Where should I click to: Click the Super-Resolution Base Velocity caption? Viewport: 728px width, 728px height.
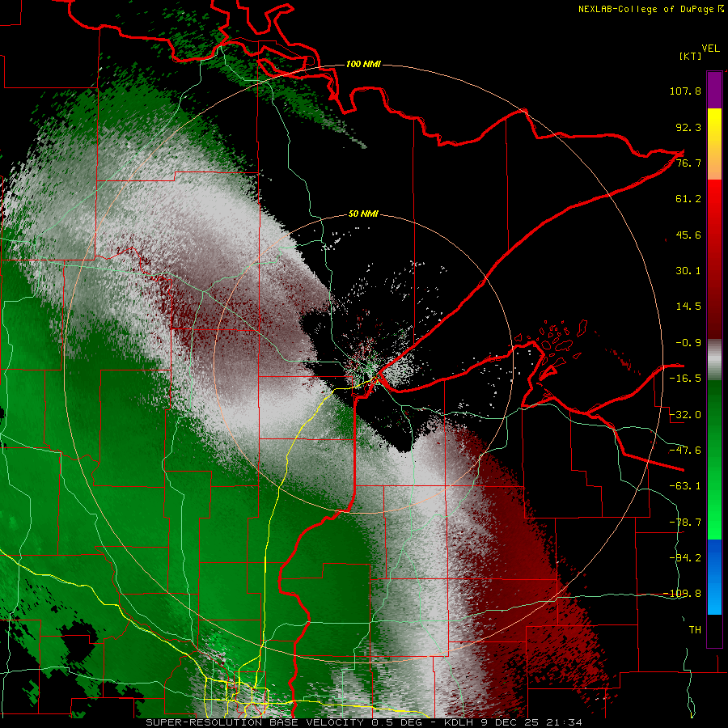[x=363, y=722]
